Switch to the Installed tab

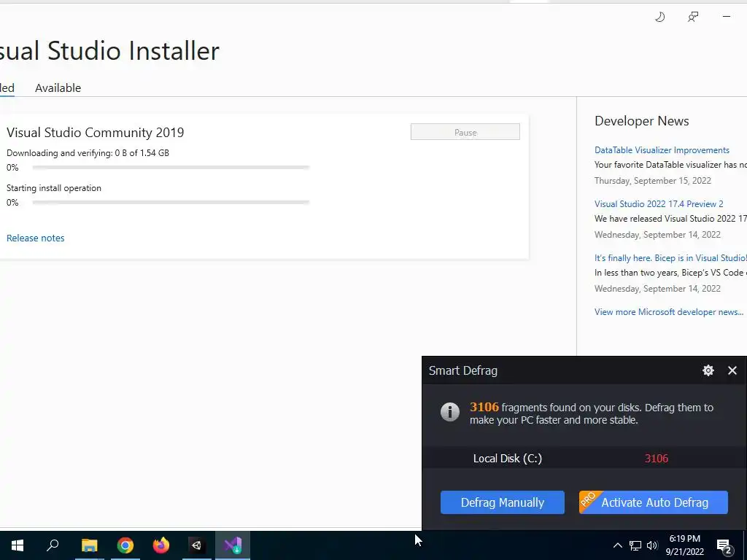point(7,88)
